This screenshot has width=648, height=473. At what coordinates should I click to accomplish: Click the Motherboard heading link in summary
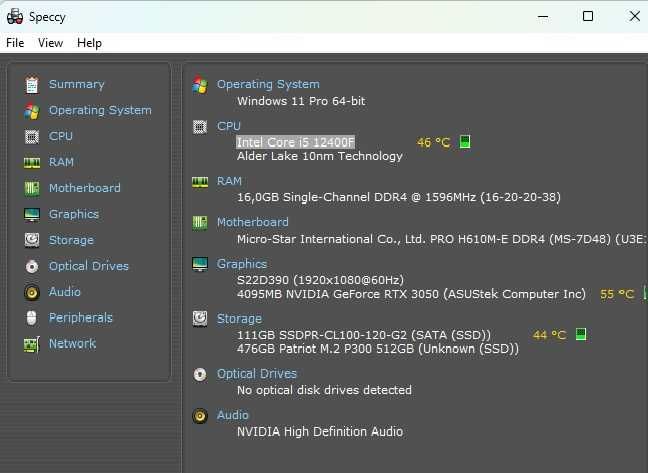click(253, 223)
